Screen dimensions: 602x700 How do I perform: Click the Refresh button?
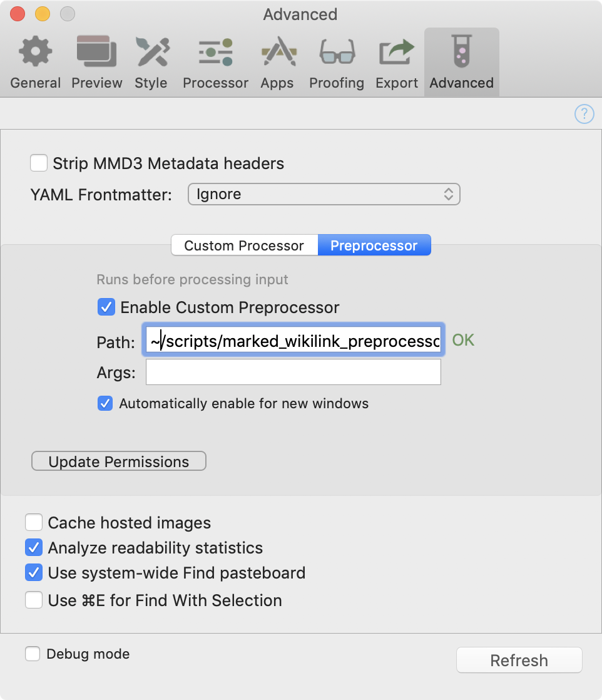pyautogui.click(x=519, y=660)
